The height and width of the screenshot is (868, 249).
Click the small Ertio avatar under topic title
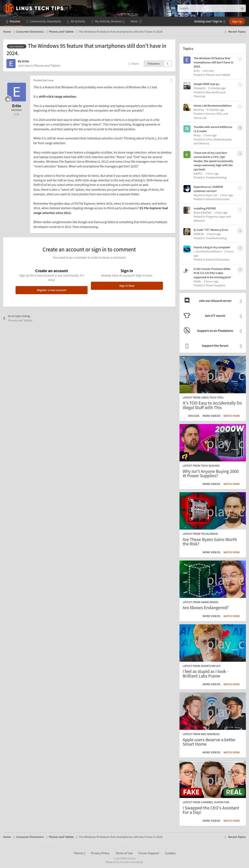pos(11,63)
